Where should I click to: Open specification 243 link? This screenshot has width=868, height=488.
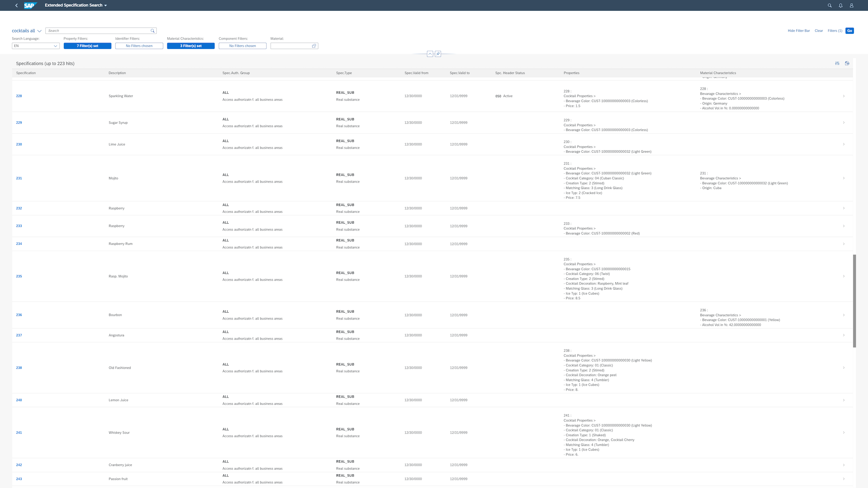point(19,479)
